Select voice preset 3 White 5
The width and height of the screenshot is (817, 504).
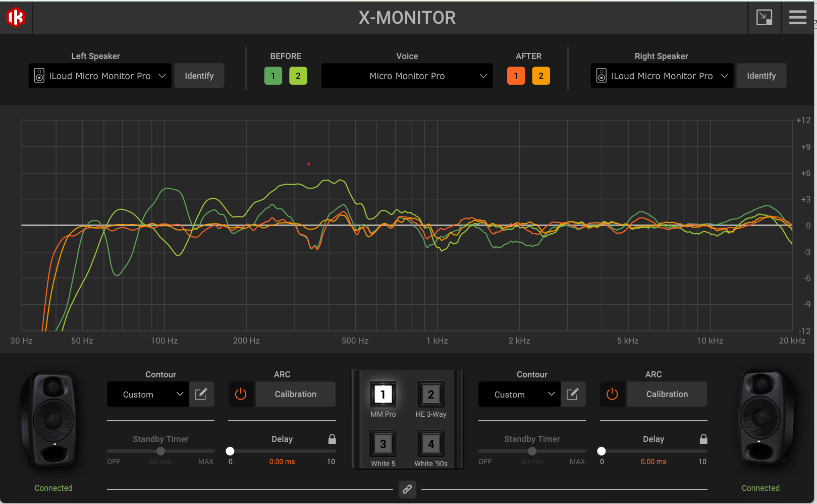(383, 444)
